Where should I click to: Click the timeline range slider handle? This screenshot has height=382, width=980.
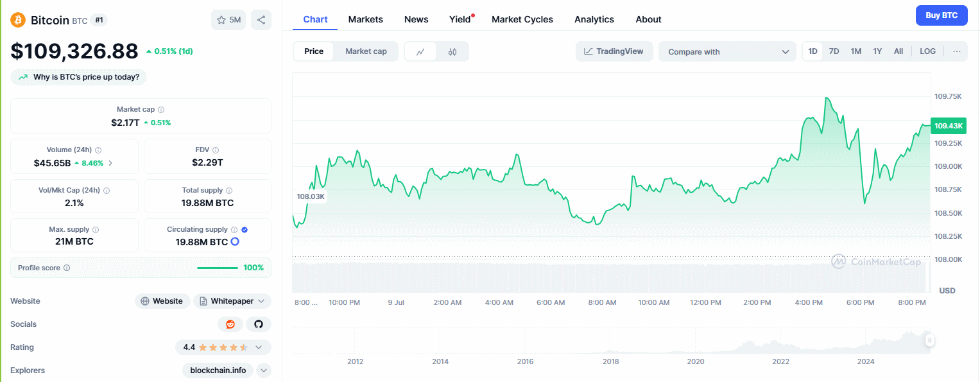pyautogui.click(x=929, y=340)
